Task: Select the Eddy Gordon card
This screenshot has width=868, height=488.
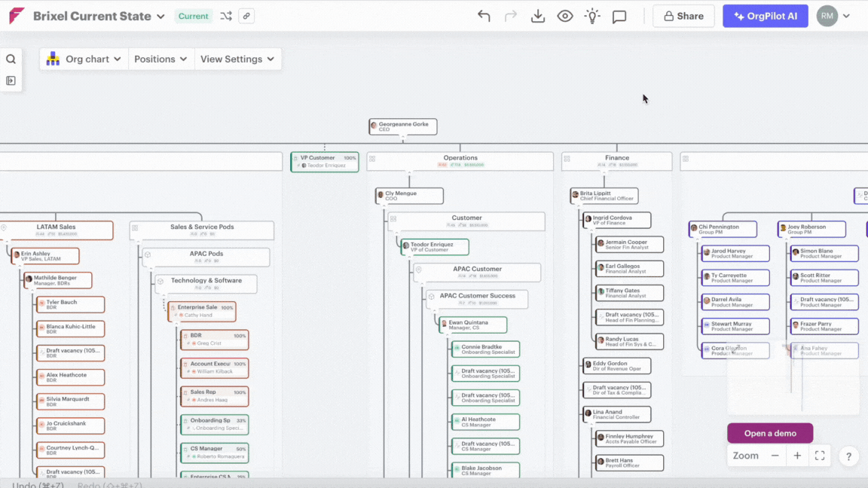Action: tap(617, 366)
